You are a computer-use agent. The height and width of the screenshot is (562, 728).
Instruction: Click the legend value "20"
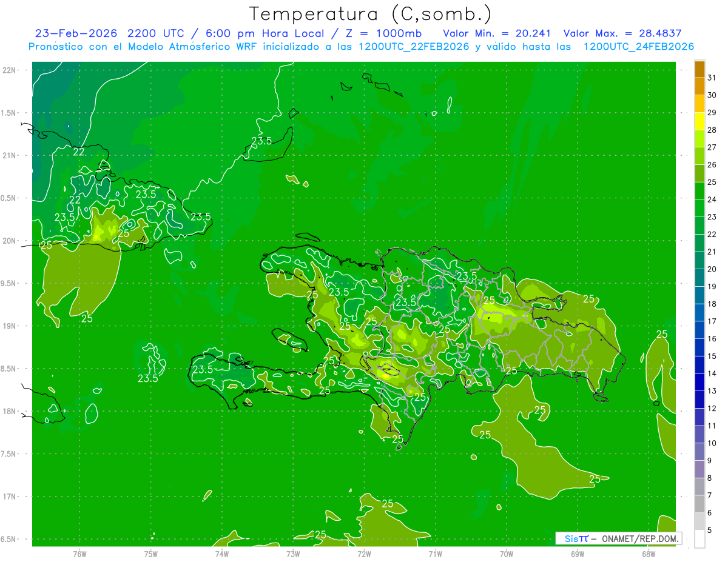[712, 269]
